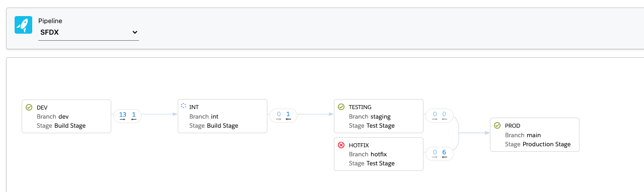Click the 1 behind count after DEV
The image size is (644, 192).
(x=133, y=115)
